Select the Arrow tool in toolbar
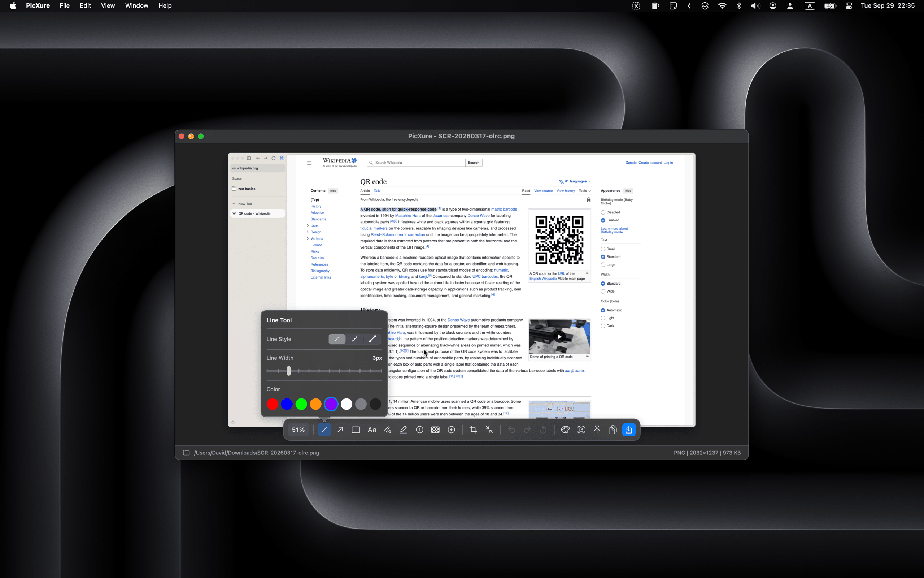The height and width of the screenshot is (578, 924). [340, 430]
